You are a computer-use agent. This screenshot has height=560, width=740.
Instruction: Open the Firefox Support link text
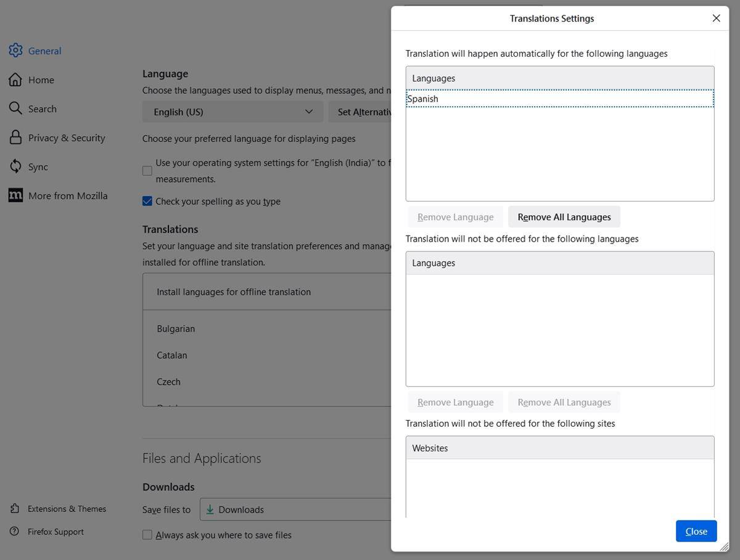click(55, 532)
